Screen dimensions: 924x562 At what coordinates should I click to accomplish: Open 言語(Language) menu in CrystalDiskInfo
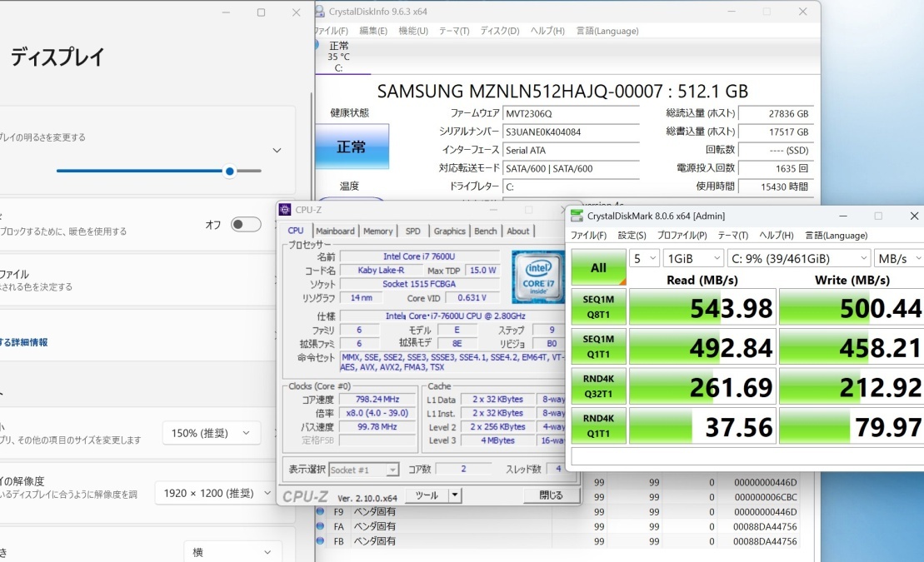(x=607, y=31)
